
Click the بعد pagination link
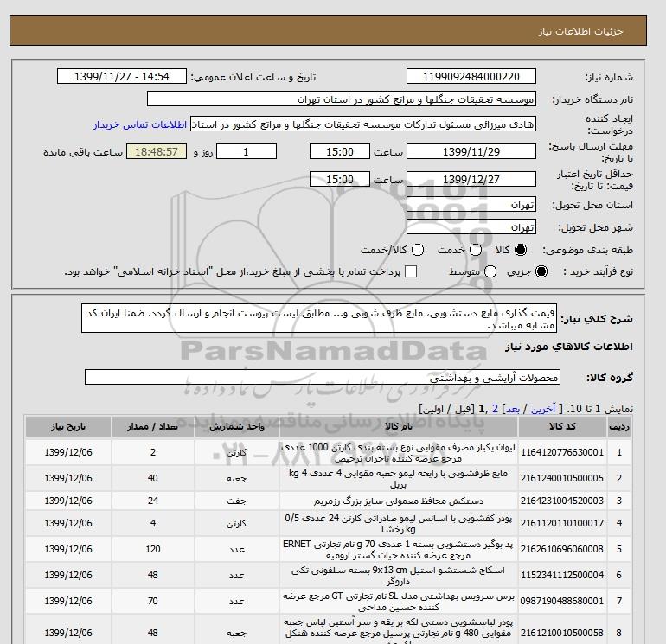click(x=513, y=409)
